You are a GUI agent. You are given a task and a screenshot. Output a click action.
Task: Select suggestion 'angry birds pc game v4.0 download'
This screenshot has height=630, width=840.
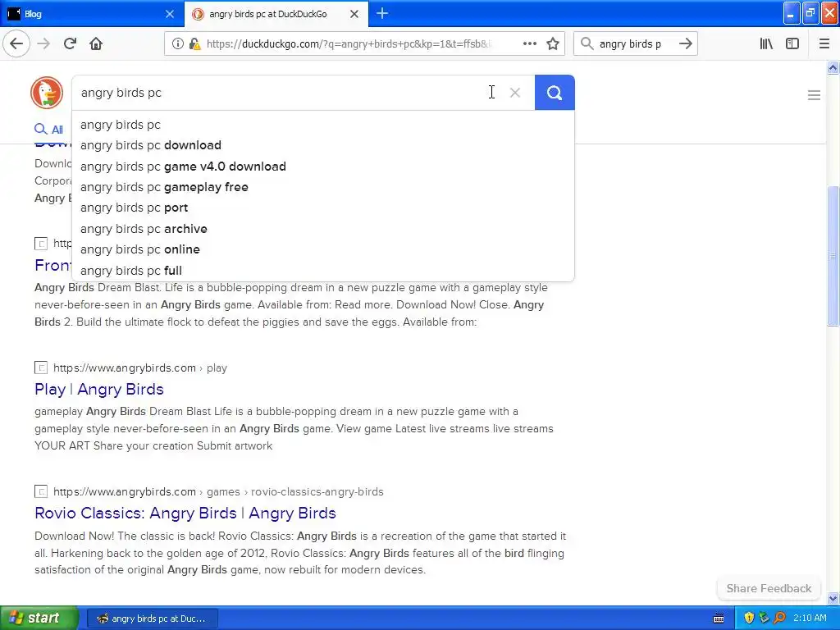[323, 166]
